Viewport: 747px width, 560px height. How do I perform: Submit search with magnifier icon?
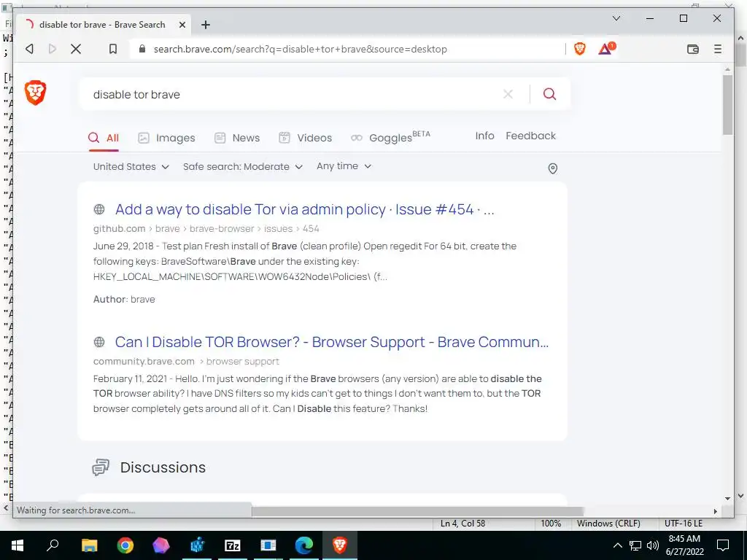click(549, 94)
